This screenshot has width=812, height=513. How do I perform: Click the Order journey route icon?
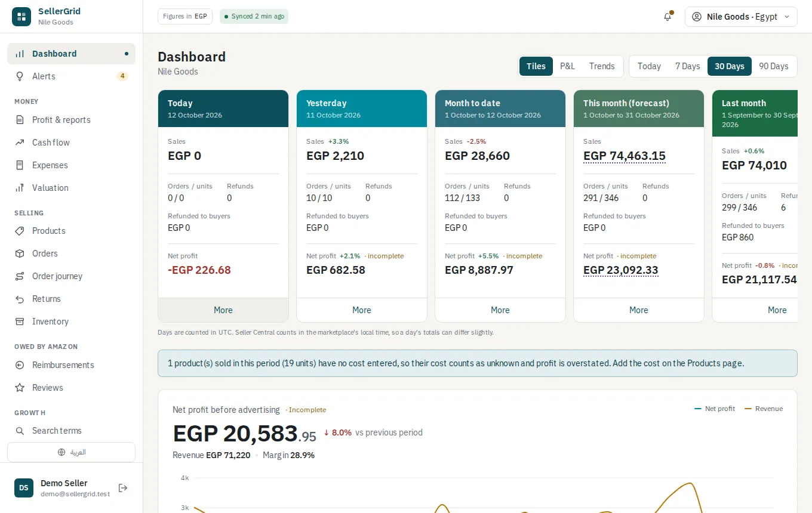(x=20, y=276)
